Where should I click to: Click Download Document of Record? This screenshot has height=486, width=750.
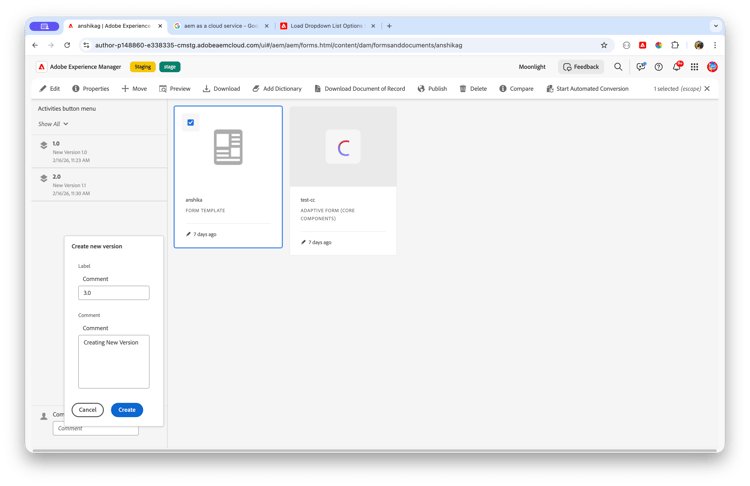pyautogui.click(x=360, y=88)
